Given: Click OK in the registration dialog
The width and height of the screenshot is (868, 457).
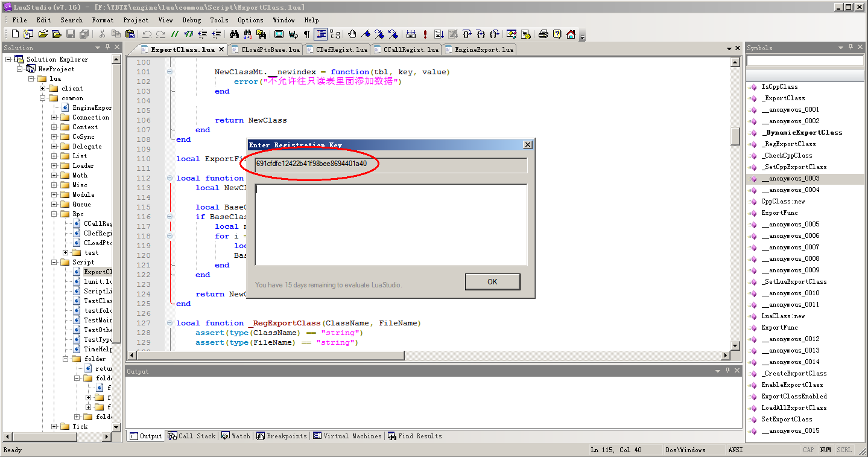Looking at the screenshot, I should click(x=492, y=281).
